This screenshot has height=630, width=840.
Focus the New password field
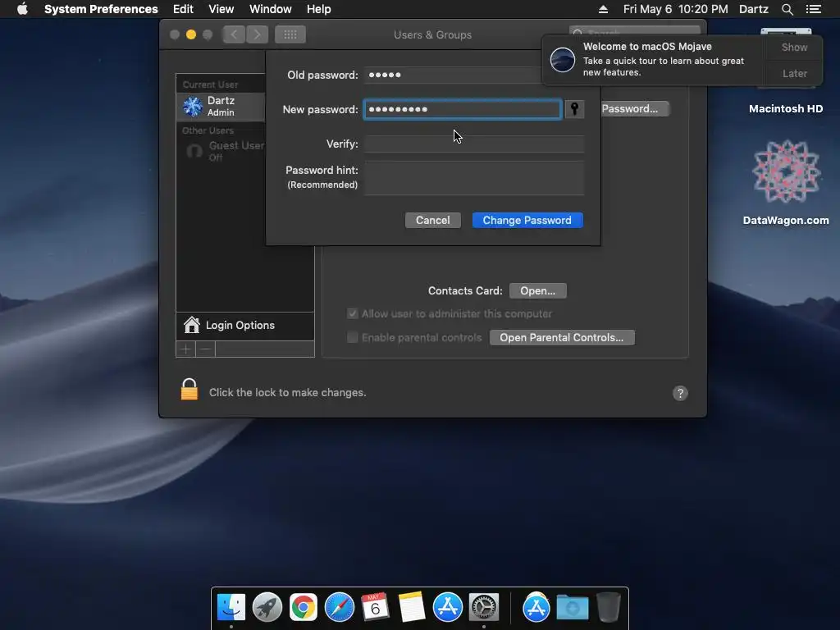[x=463, y=109]
